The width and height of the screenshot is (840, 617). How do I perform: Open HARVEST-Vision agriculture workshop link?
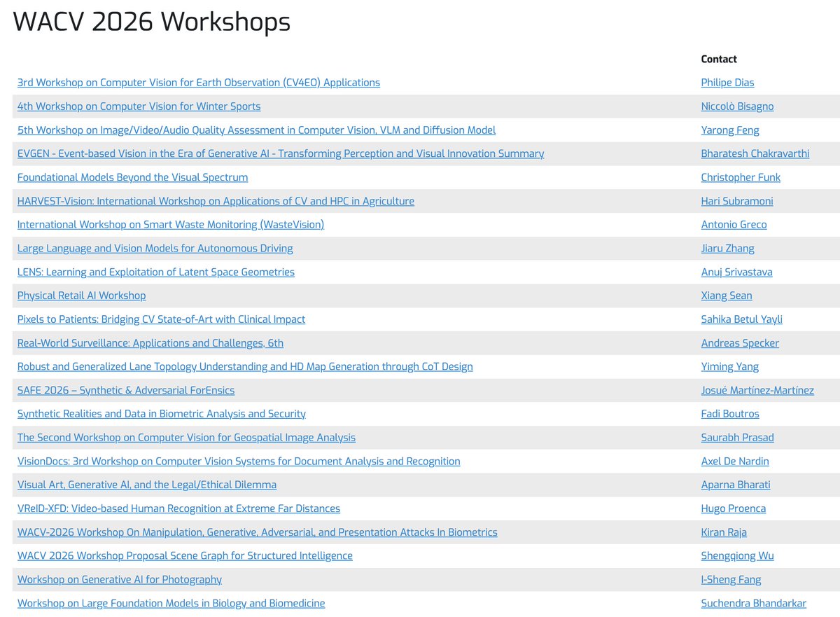tap(216, 201)
